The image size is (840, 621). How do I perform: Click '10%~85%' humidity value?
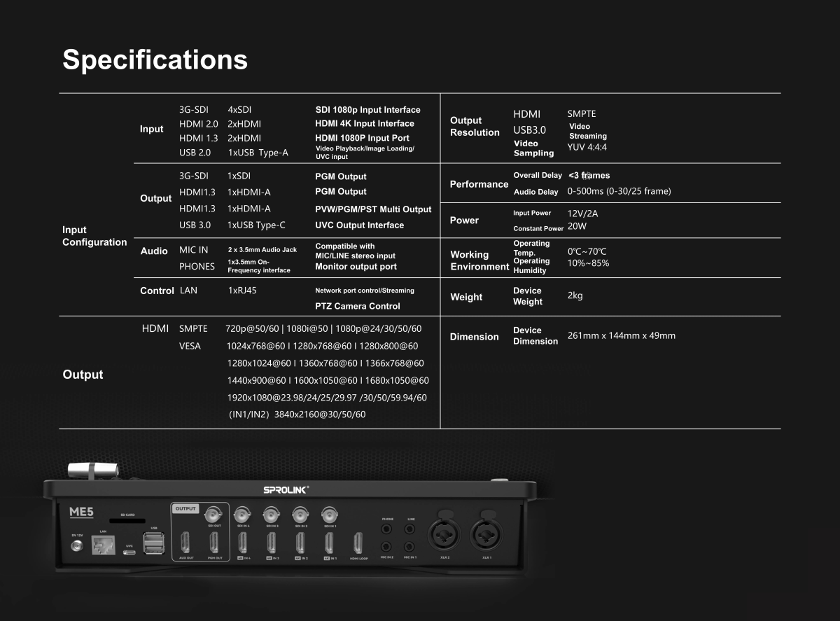click(588, 263)
